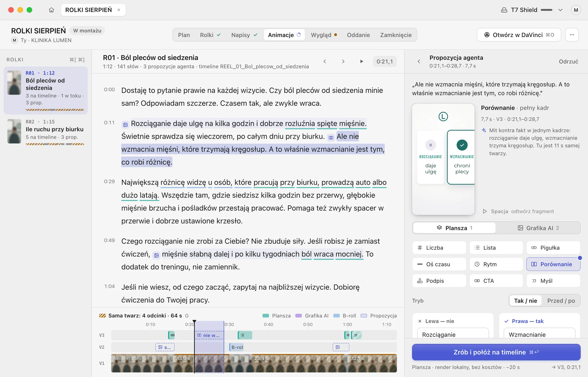Select reel R02 Ile ruchu przy biurku
The height and width of the screenshot is (377, 588).
click(46, 132)
